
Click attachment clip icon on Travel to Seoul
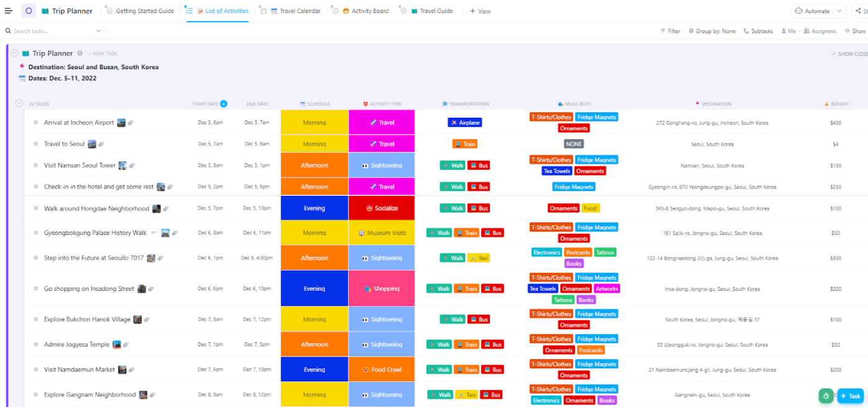click(102, 144)
